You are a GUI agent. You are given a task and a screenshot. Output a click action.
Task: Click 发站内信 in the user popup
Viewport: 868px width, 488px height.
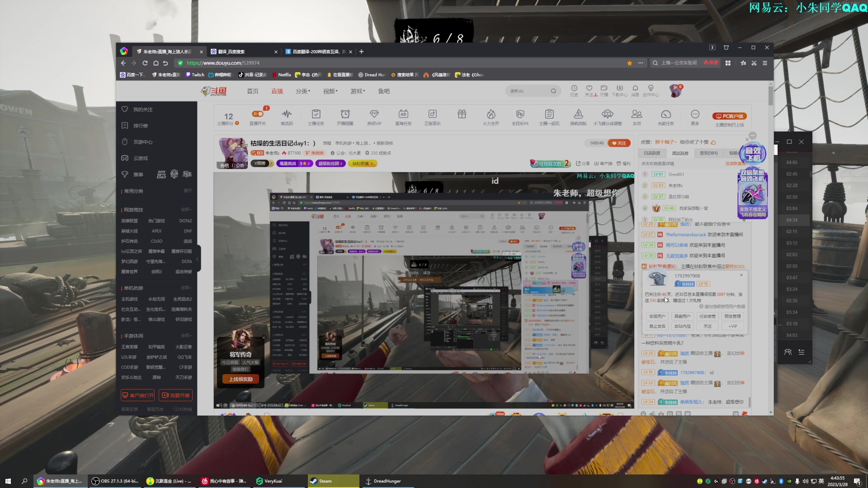682,326
